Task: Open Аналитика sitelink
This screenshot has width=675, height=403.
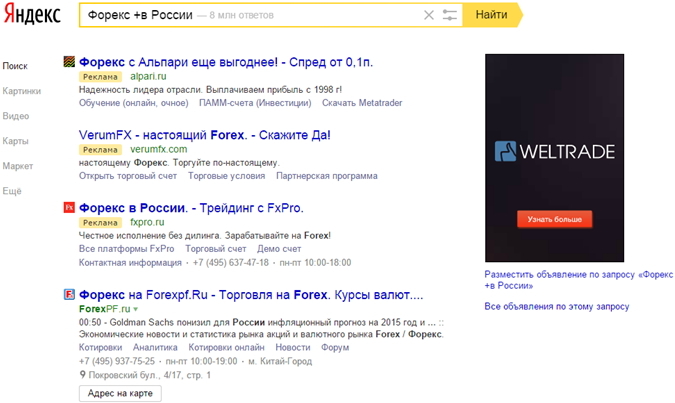Action: click(x=155, y=347)
